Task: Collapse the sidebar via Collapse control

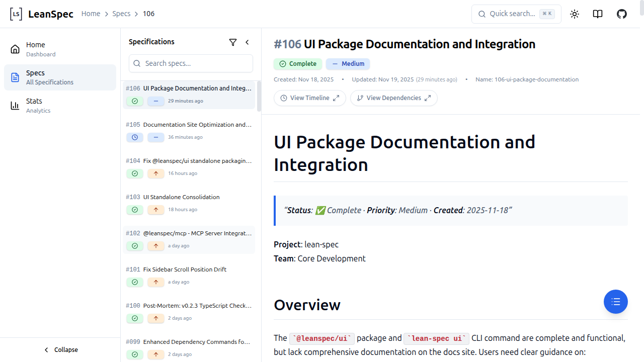Action: point(60,349)
